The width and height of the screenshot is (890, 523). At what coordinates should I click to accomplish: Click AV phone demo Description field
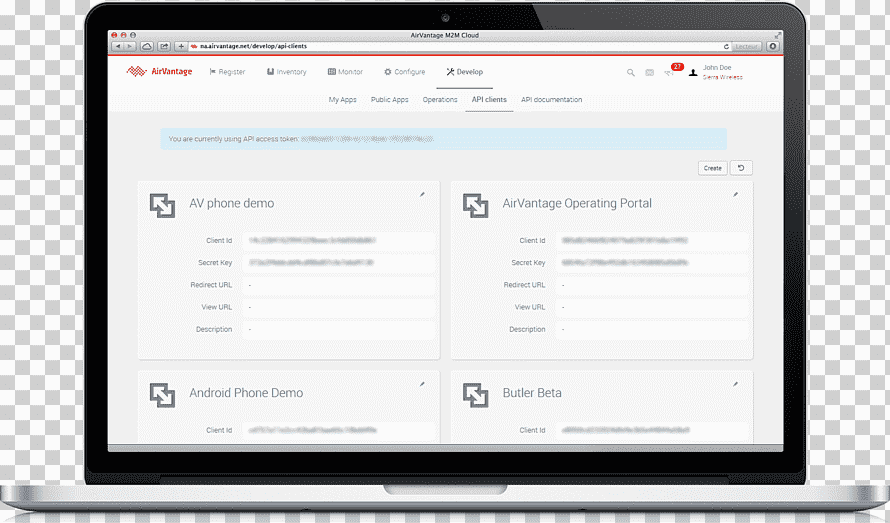(x=338, y=329)
